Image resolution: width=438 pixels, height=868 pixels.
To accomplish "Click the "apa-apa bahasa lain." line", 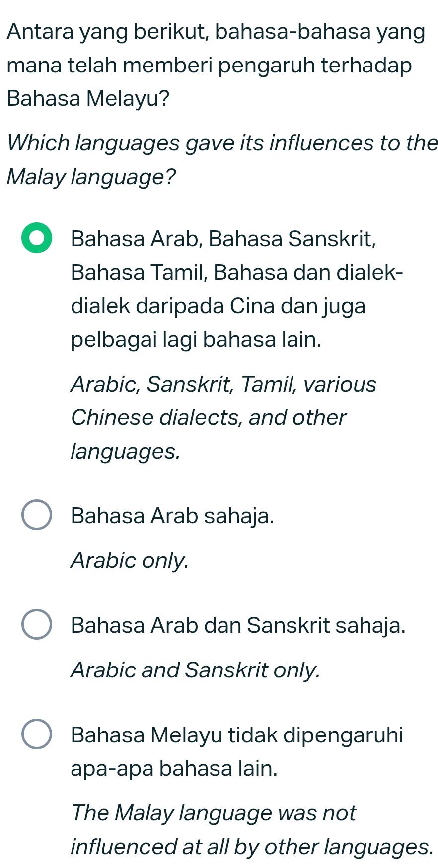I will tap(174, 768).
